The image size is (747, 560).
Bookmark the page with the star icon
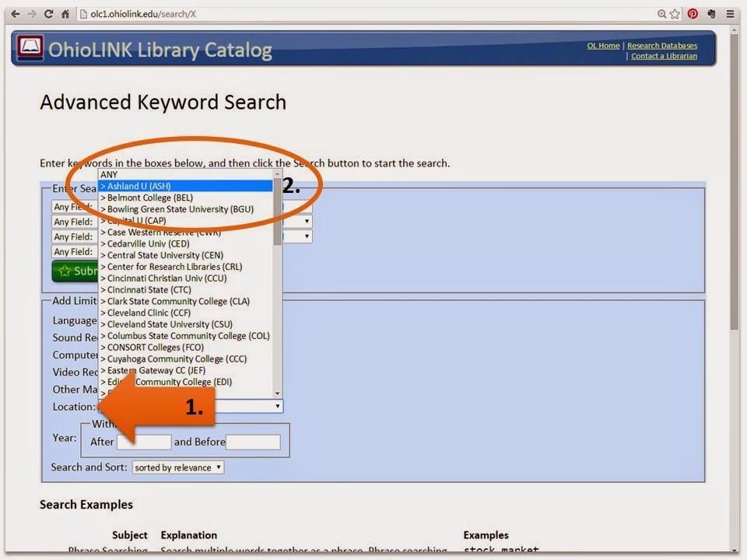(675, 14)
